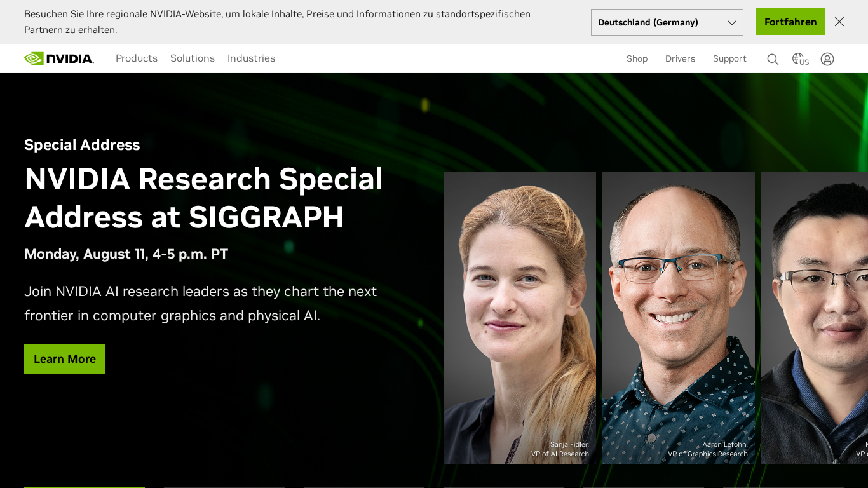The height and width of the screenshot is (488, 868).
Task: Open the Solutions menu
Action: (x=192, y=58)
